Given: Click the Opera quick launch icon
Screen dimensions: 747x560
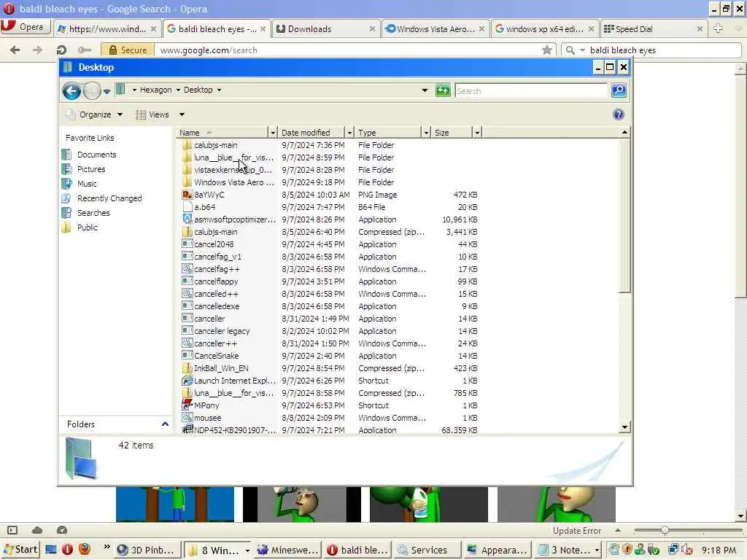Looking at the screenshot, I should [x=67, y=550].
